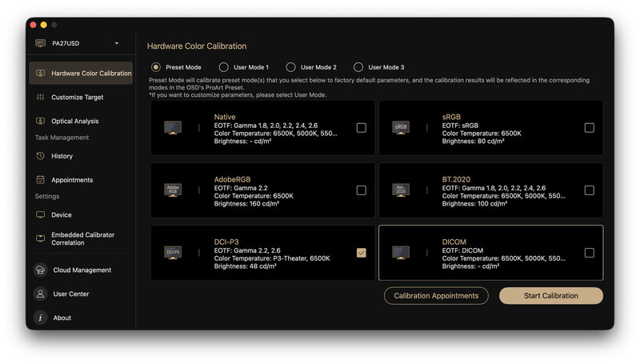This screenshot has width=640, height=364.
Task: Click the Native preset title
Action: pos(225,117)
